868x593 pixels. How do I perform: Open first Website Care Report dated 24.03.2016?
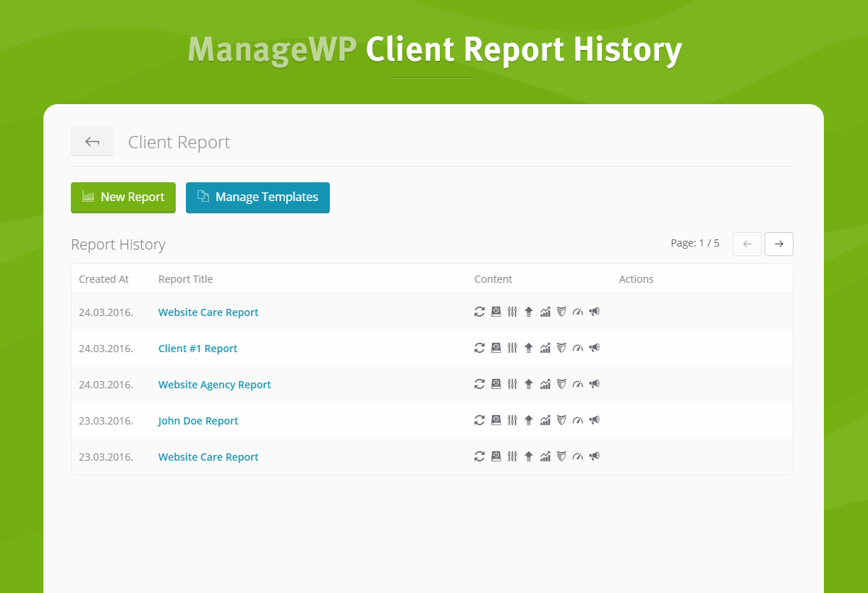point(208,312)
